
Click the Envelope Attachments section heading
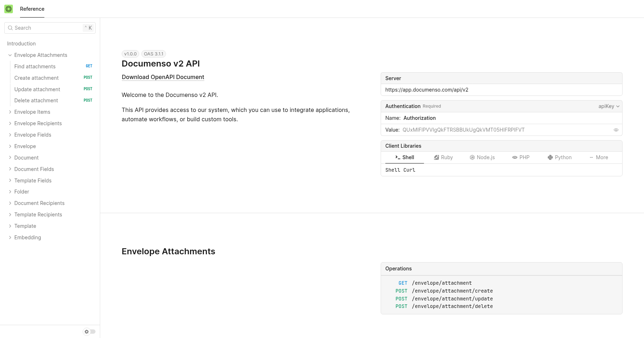[x=168, y=251]
